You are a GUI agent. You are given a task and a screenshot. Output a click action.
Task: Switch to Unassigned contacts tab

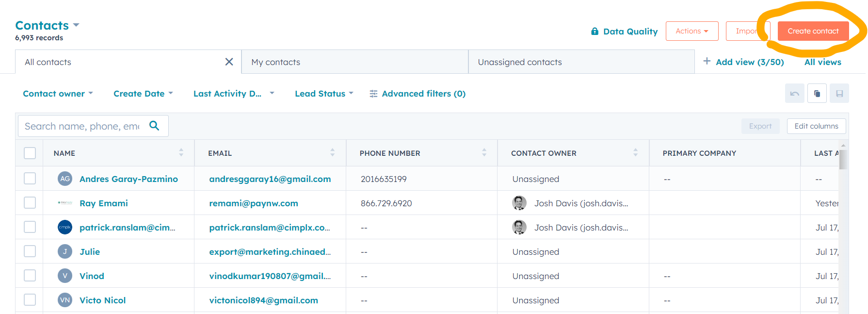pos(519,62)
